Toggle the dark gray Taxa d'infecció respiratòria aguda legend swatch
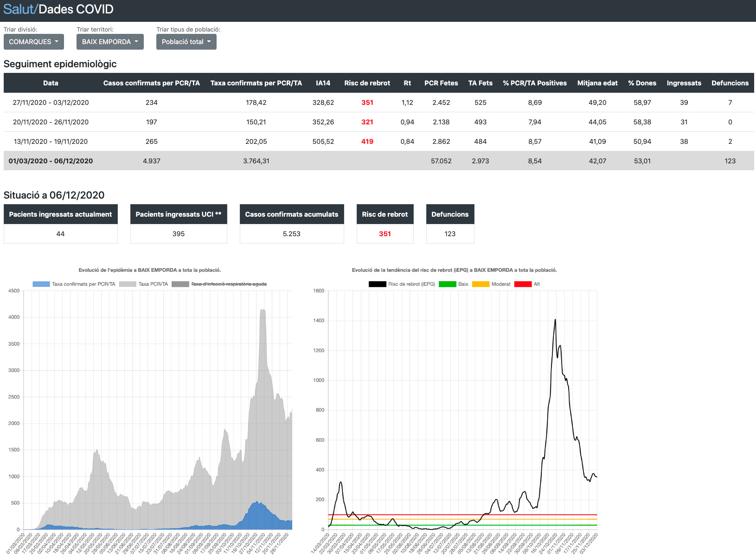The image size is (756, 560). (x=180, y=284)
